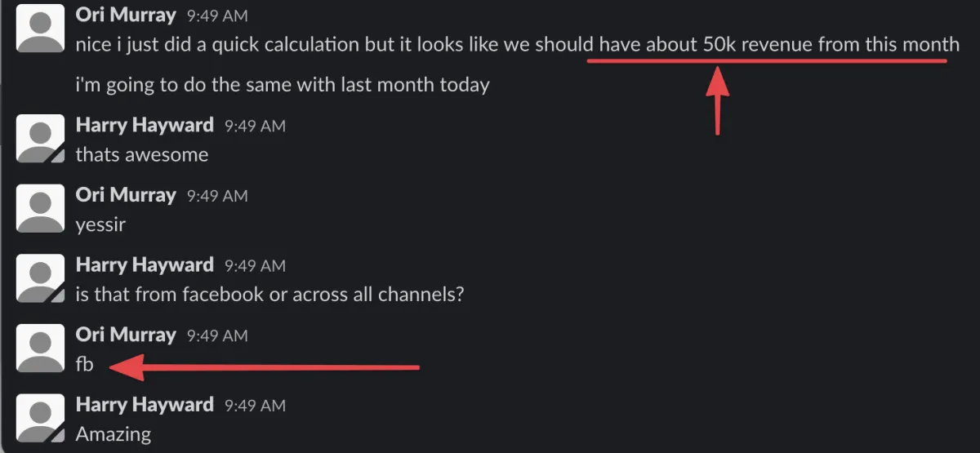Click Harry Hayward's avatar next to "thats awesome"

(41, 138)
